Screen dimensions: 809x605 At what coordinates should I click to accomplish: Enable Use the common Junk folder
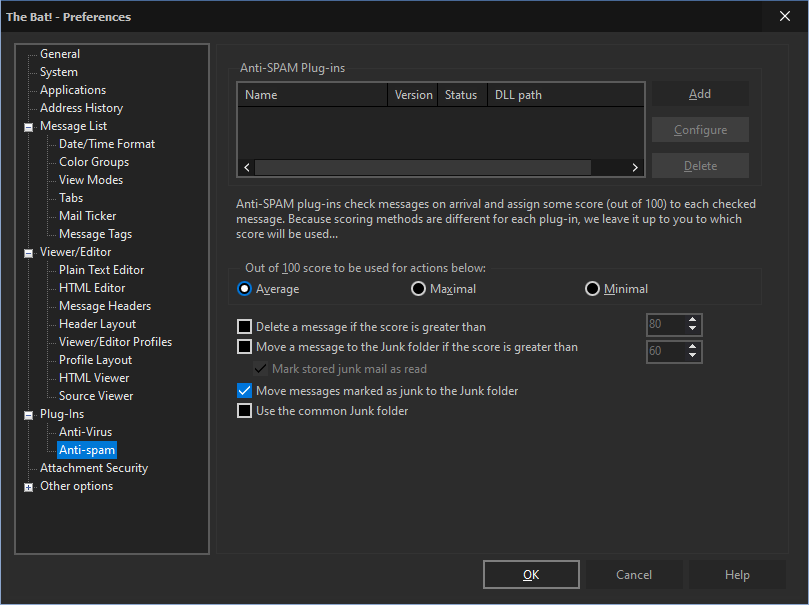pos(245,411)
